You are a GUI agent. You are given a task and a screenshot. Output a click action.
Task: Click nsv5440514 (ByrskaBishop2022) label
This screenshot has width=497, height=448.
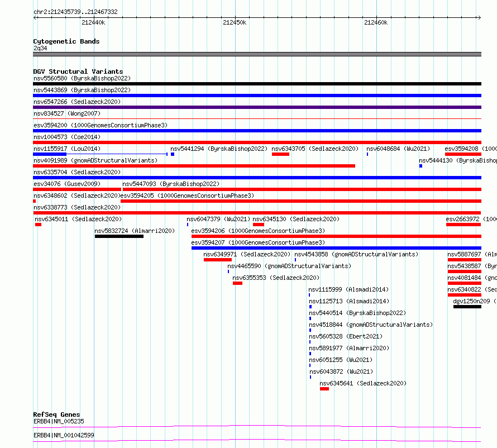[357, 313]
